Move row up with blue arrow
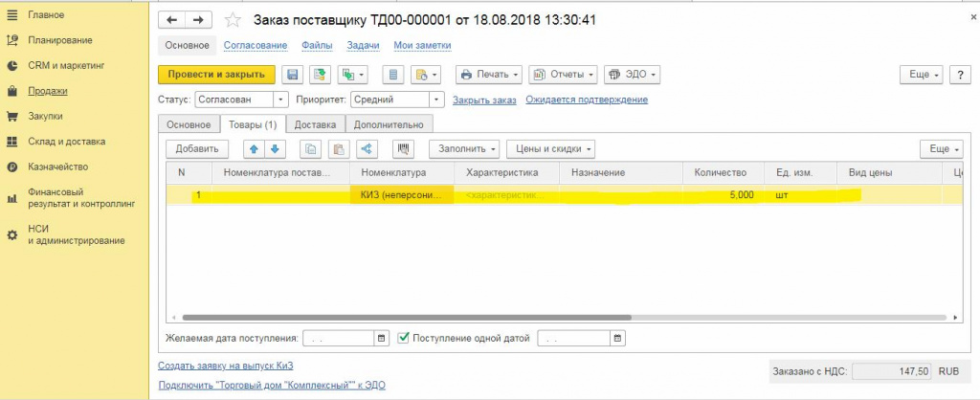This screenshot has width=980, height=400. [253, 148]
